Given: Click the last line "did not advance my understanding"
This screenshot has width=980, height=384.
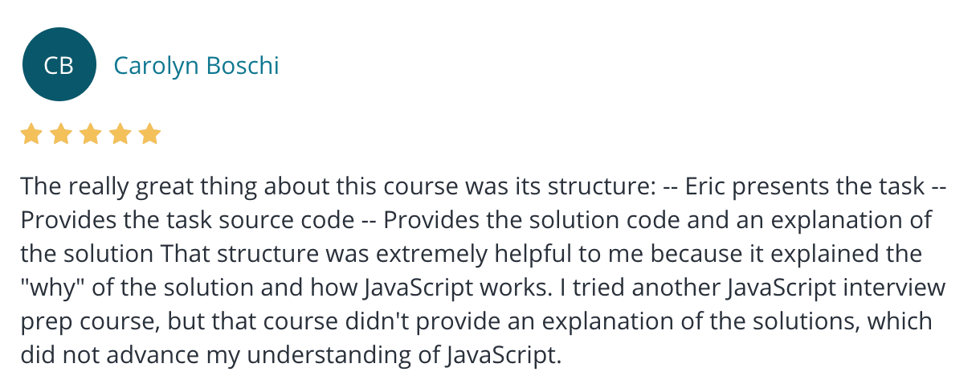Looking at the screenshot, I should pyautogui.click(x=290, y=355).
